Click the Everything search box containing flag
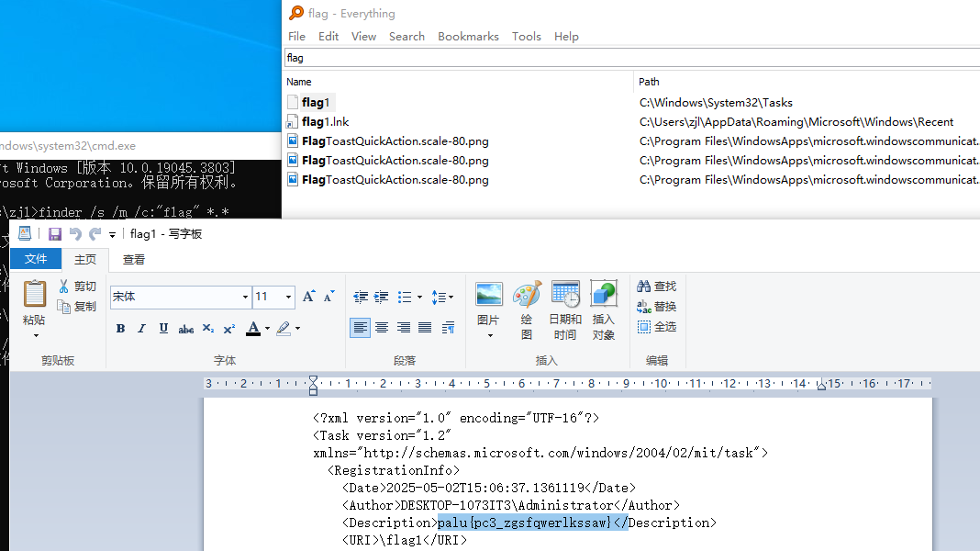Image resolution: width=980 pixels, height=551 pixels. tap(632, 58)
